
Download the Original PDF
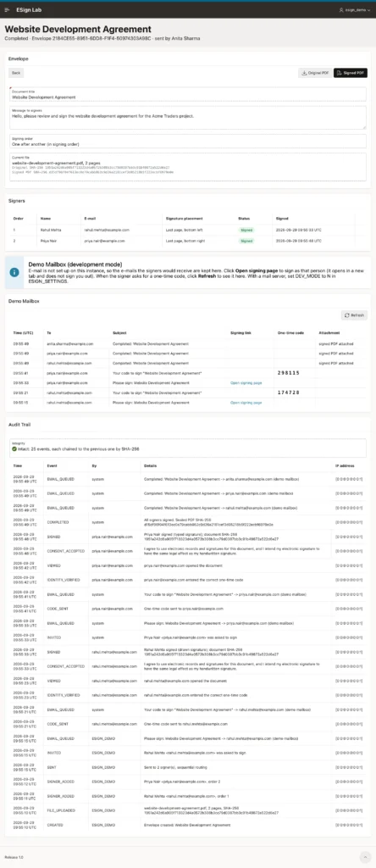(x=315, y=73)
